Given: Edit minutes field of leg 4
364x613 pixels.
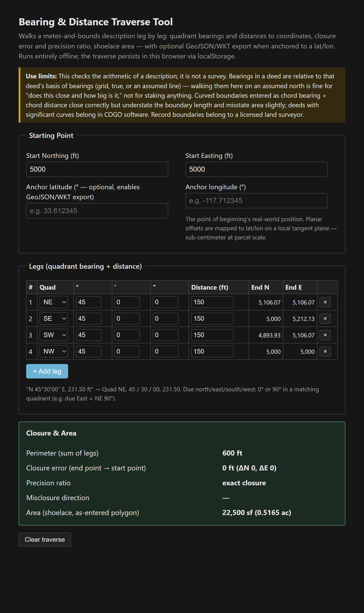Looking at the screenshot, I should click(127, 351).
